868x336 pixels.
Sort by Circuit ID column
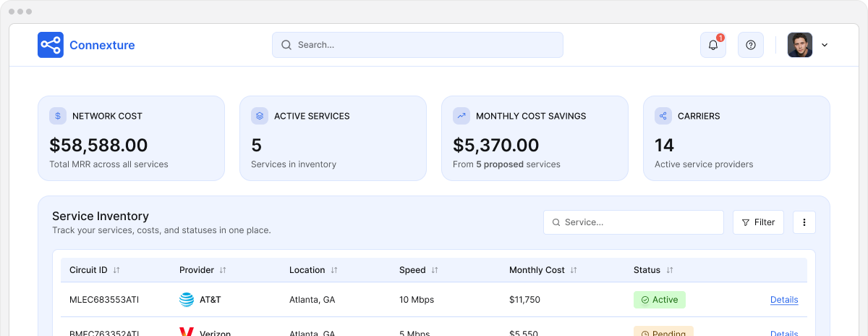pyautogui.click(x=116, y=270)
